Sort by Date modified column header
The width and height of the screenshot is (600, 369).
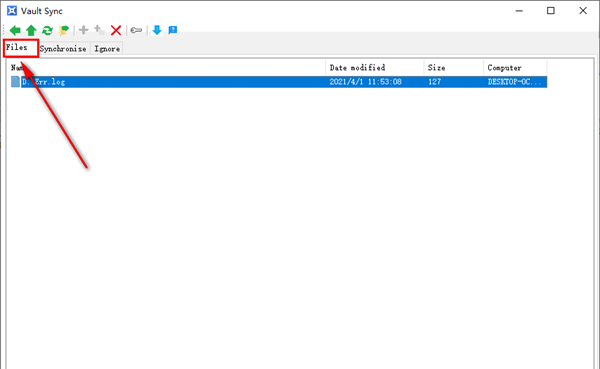click(x=375, y=68)
